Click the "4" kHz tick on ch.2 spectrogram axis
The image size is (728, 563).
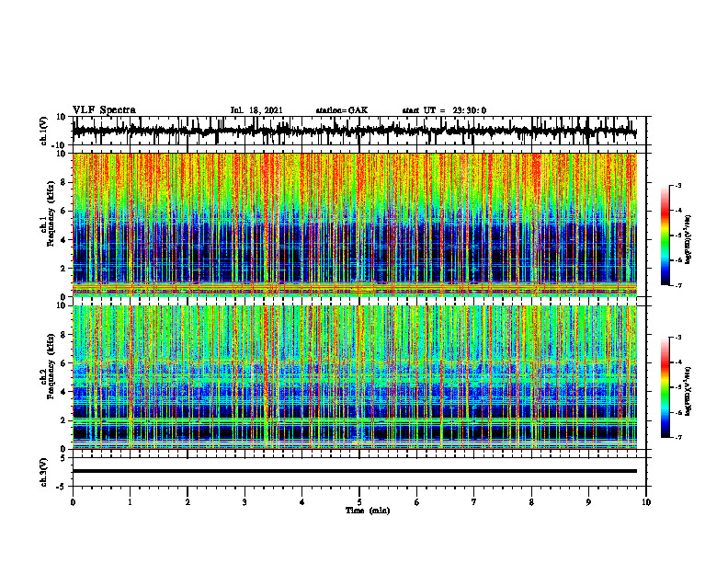point(63,392)
